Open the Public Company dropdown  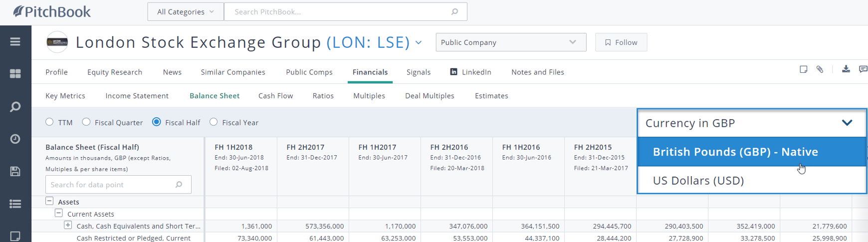pos(511,42)
